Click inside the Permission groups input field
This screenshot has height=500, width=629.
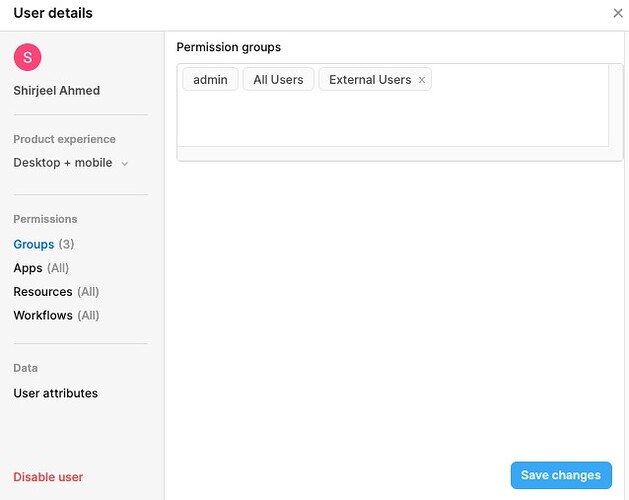(x=393, y=118)
